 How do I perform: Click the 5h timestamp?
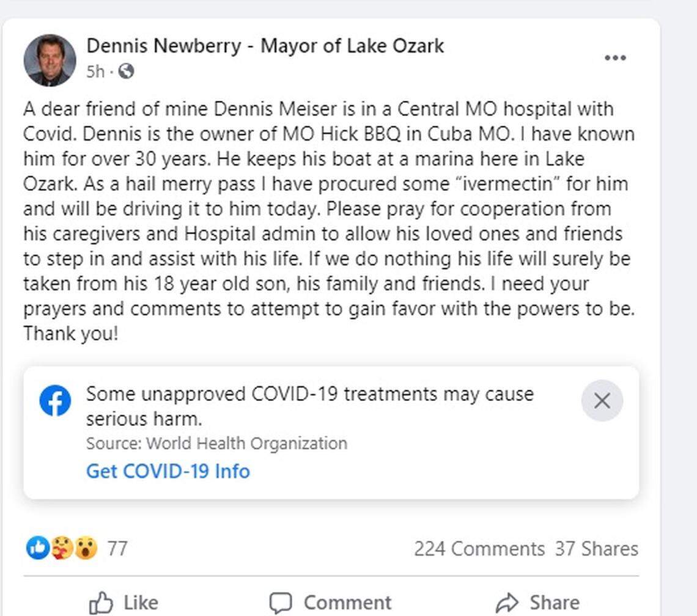point(97,71)
